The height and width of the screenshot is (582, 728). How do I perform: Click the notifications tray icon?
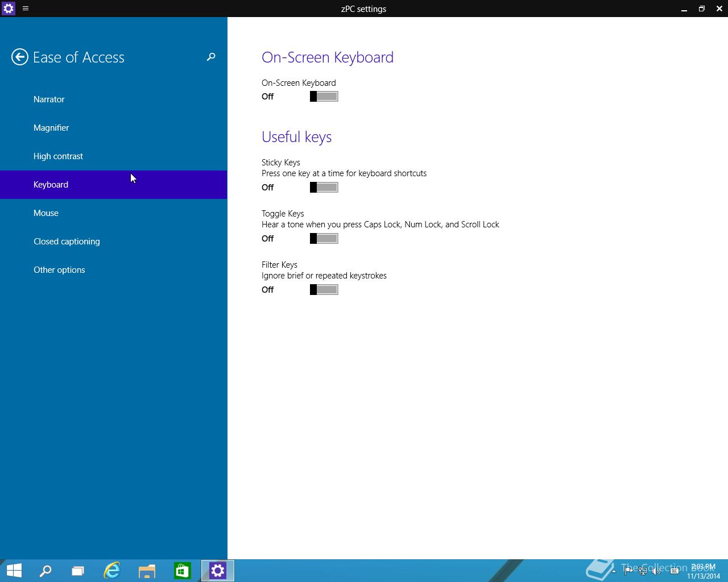click(x=675, y=571)
